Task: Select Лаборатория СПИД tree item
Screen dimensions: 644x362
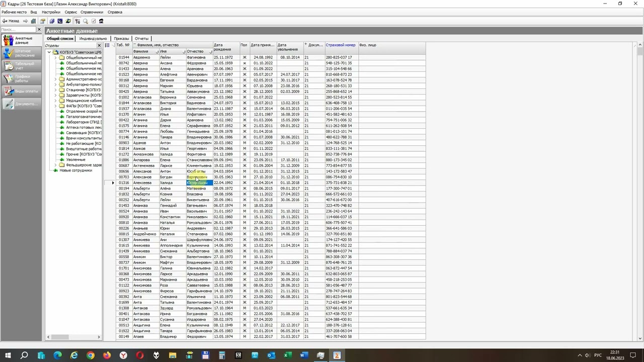Action: (83, 122)
